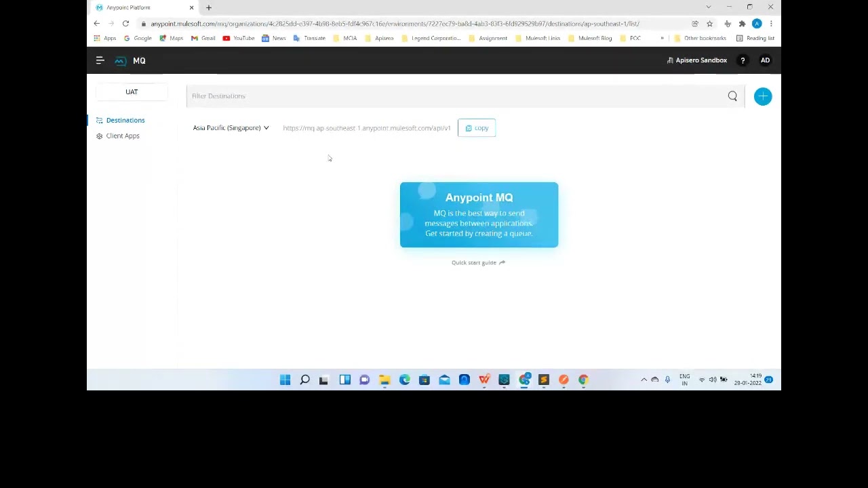
Task: Open the Translate bookmark
Action: click(x=309, y=38)
